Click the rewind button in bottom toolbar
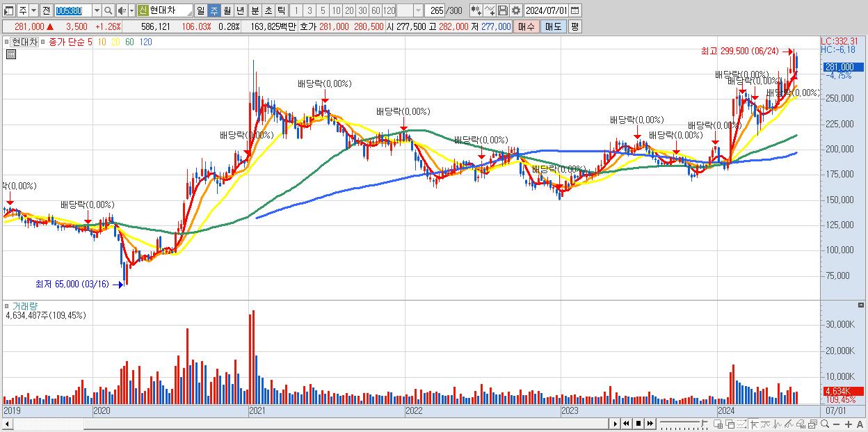 pyautogui.click(x=626, y=424)
